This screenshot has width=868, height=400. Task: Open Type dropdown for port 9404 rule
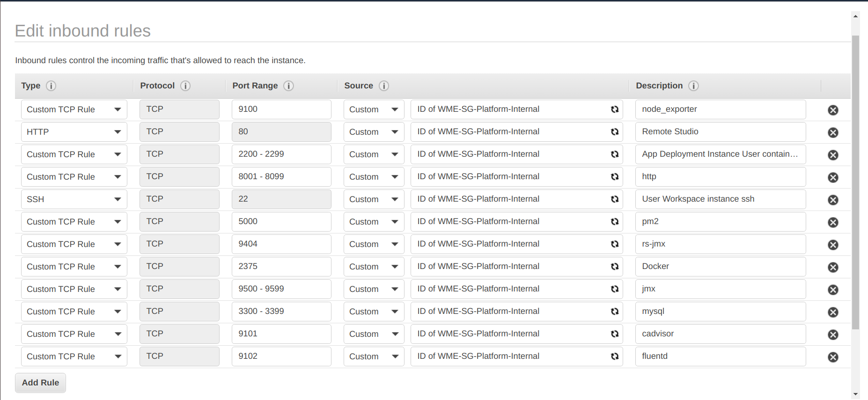click(74, 244)
